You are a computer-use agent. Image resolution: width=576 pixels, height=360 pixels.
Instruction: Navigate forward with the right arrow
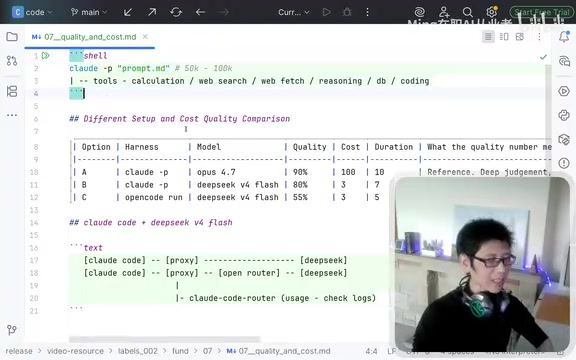coord(223,12)
